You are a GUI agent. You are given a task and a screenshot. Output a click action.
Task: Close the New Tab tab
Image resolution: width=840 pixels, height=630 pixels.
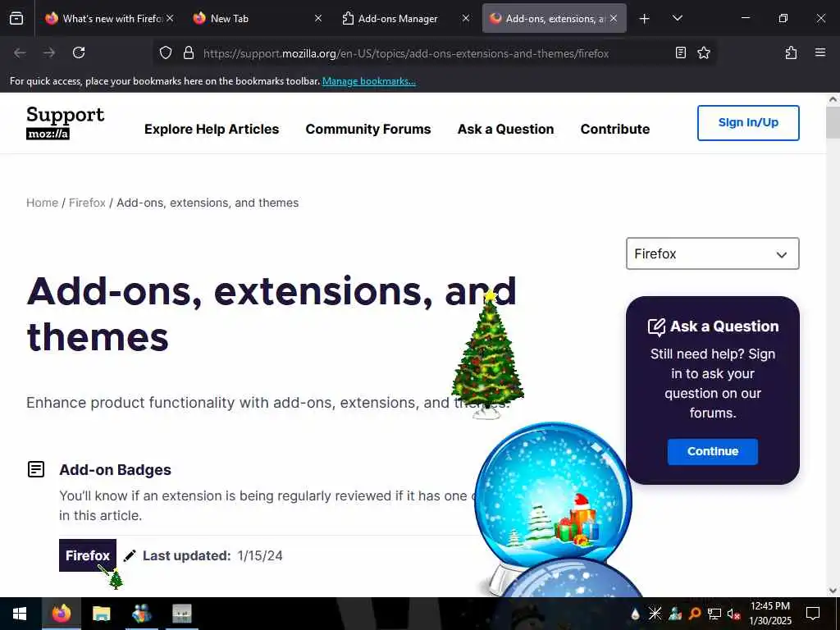coord(318,18)
